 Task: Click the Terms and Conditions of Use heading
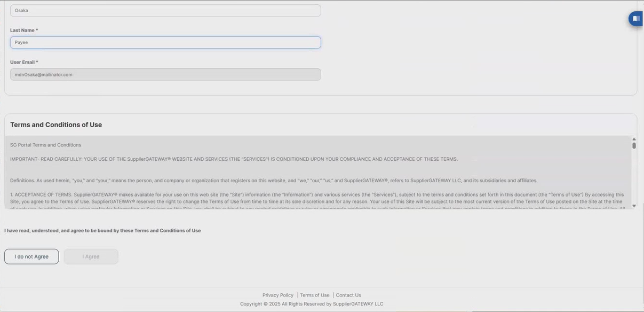coord(56,125)
